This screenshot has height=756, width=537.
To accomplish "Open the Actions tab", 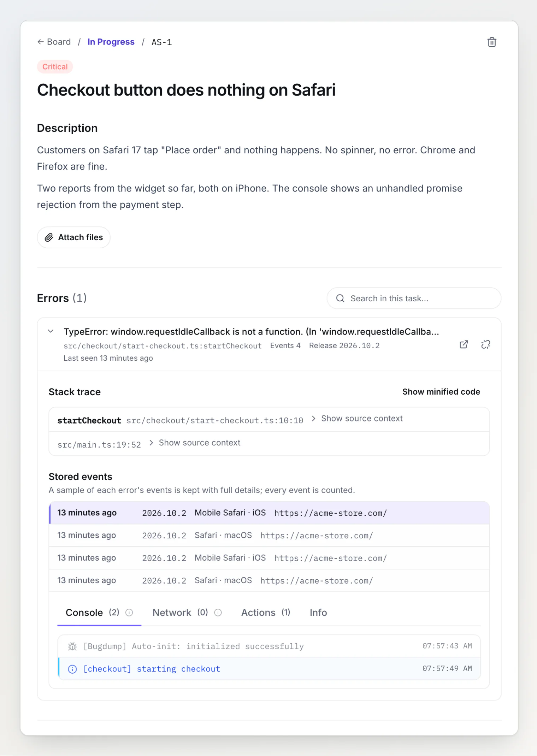I will [x=266, y=613].
